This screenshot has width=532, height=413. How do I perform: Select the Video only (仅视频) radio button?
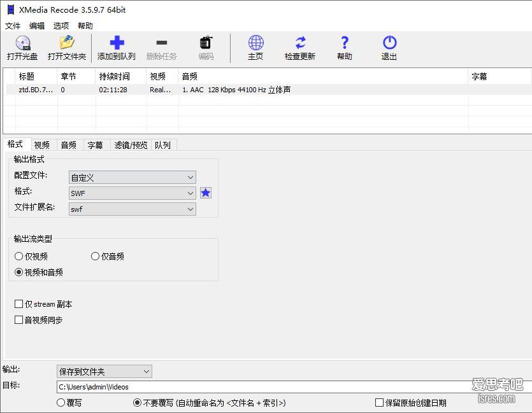point(18,256)
